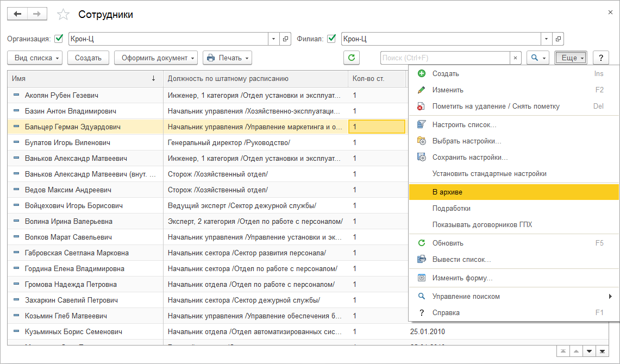
Task: Click the question mark help button
Action: pyautogui.click(x=600, y=58)
